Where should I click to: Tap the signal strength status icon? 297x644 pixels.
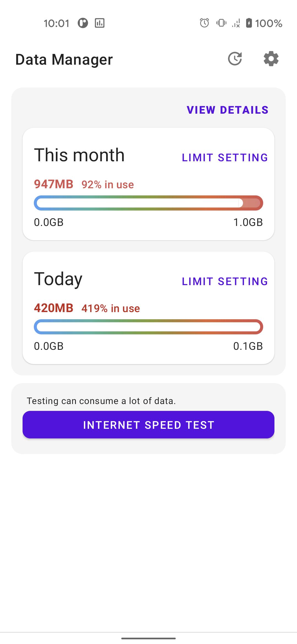pos(236,23)
